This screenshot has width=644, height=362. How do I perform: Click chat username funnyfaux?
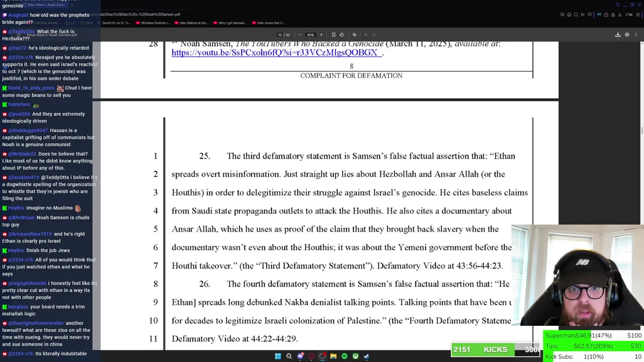point(19,105)
